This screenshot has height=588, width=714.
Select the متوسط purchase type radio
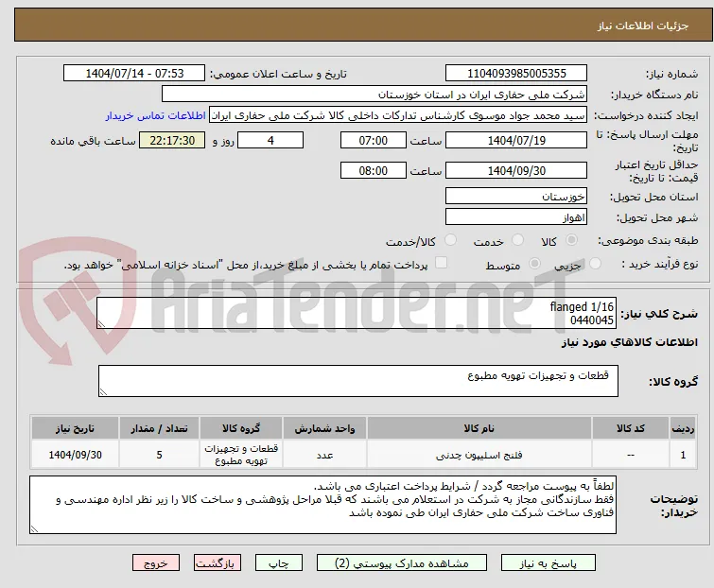534,264
